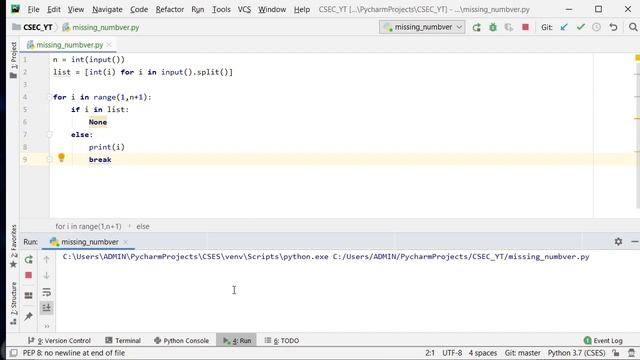
Task: Click the yellow inspection indicator top right
Action: 637,58
